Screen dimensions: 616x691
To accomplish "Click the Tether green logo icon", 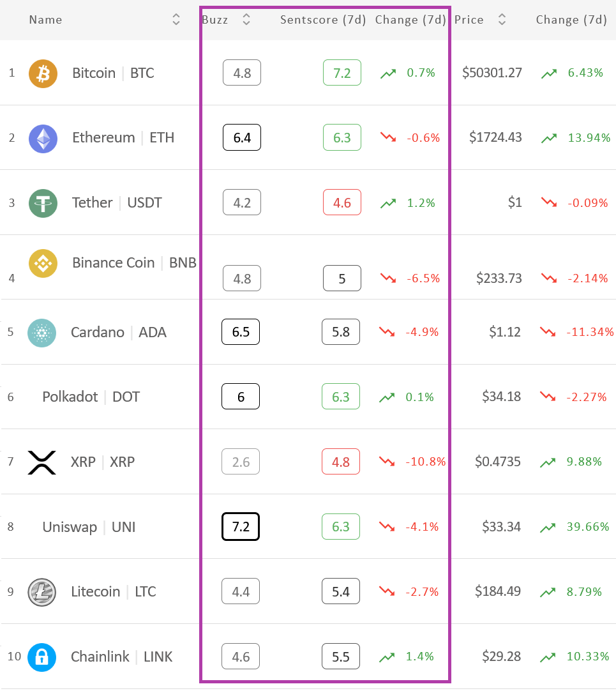I will (43, 203).
